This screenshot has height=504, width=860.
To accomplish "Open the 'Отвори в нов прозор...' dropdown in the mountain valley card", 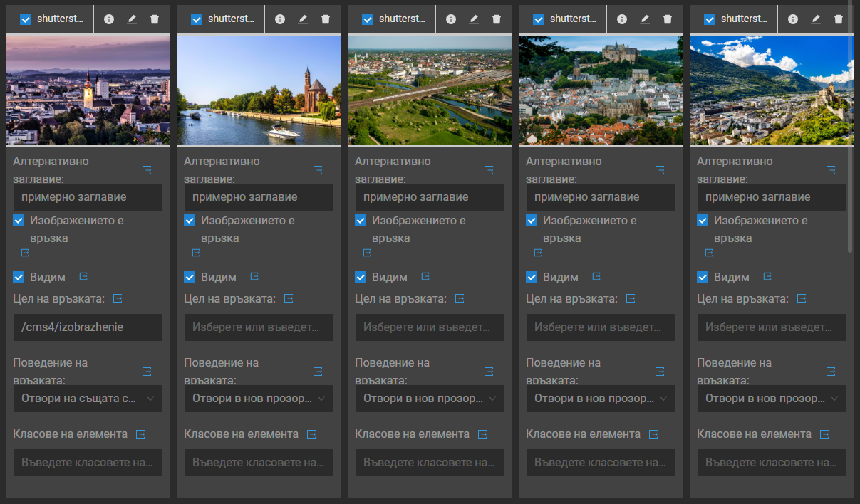I will tap(772, 399).
